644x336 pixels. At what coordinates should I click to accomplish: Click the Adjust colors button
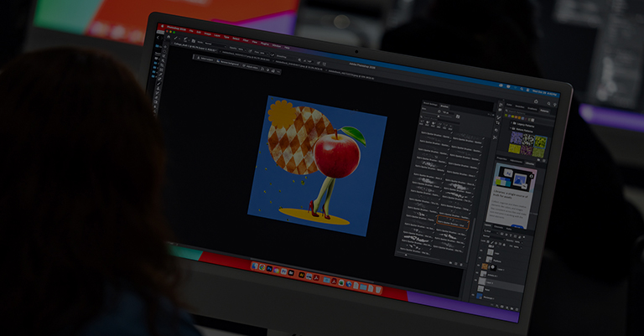(251, 66)
